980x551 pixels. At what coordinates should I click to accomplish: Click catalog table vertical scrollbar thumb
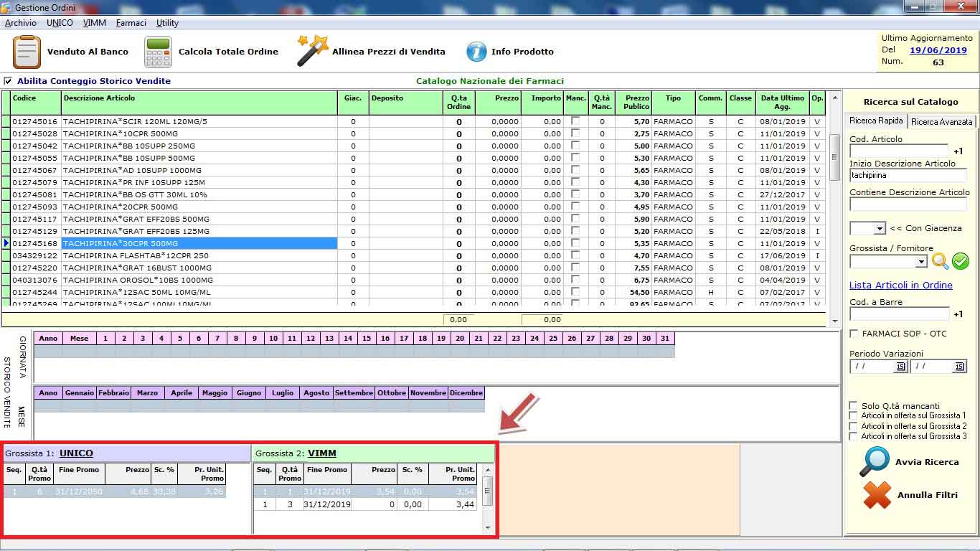[x=834, y=156]
